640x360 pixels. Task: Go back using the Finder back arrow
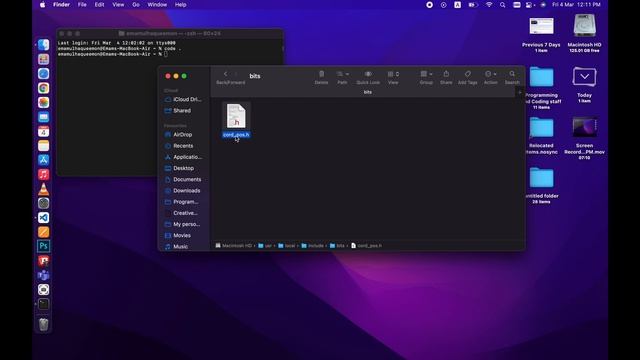click(x=225, y=74)
